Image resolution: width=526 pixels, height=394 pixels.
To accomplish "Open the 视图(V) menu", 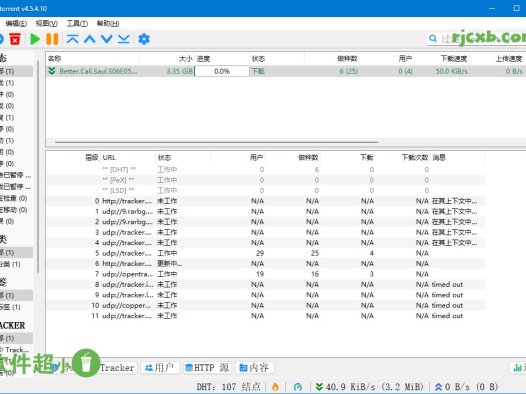I will pos(47,23).
